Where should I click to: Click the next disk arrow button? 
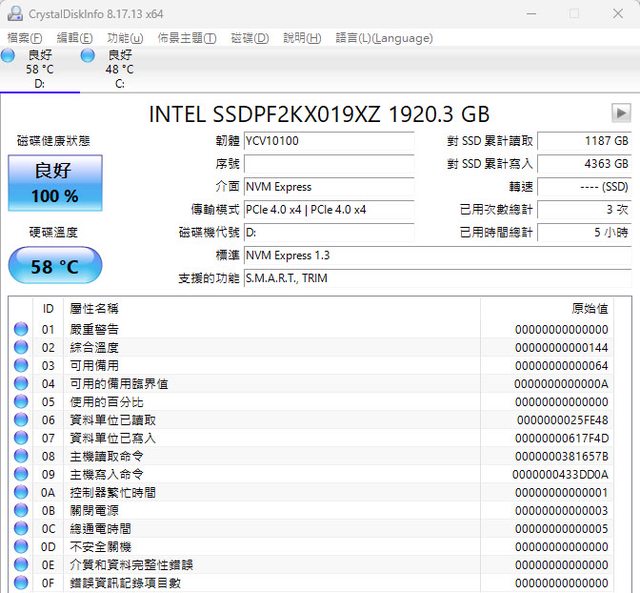(621, 113)
